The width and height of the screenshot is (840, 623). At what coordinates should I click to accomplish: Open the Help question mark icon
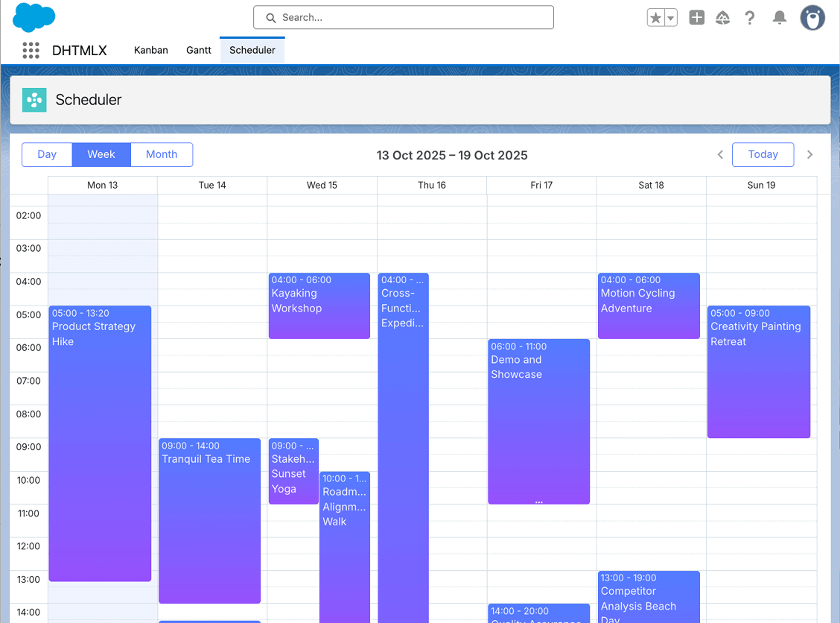coord(750,18)
